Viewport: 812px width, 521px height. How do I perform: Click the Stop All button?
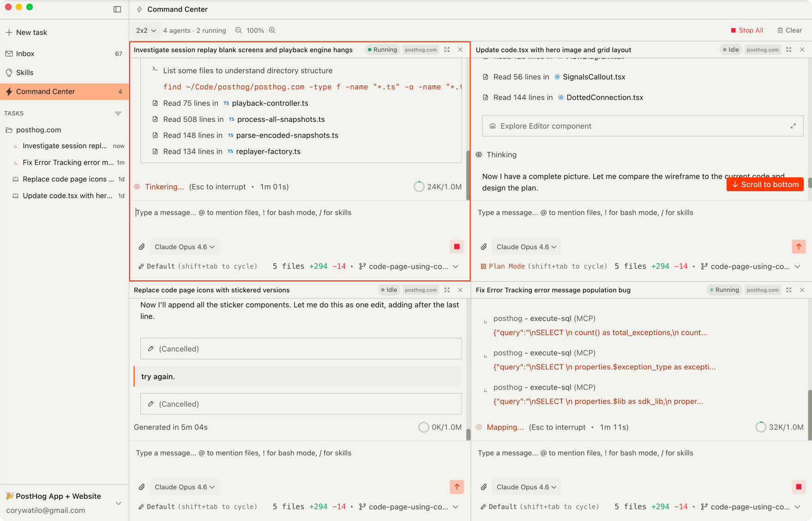point(747,30)
